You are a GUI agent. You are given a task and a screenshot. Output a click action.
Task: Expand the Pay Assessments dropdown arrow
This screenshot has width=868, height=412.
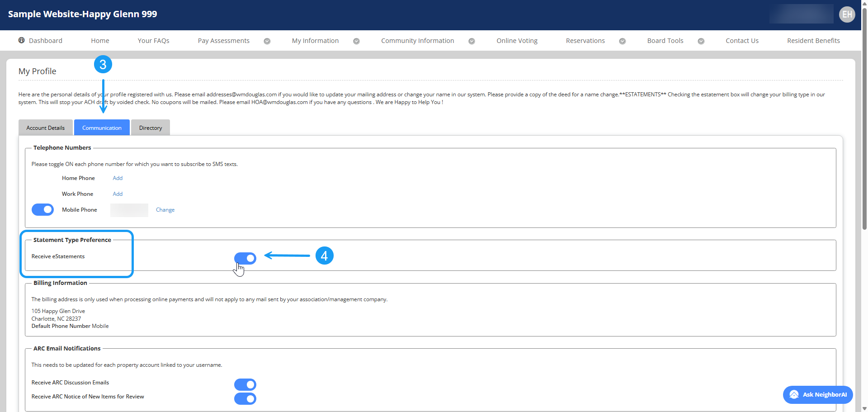(x=267, y=41)
